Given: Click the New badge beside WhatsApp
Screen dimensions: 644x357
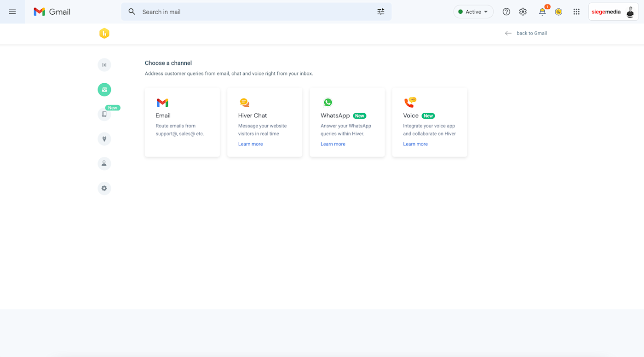Looking at the screenshot, I should (360, 116).
